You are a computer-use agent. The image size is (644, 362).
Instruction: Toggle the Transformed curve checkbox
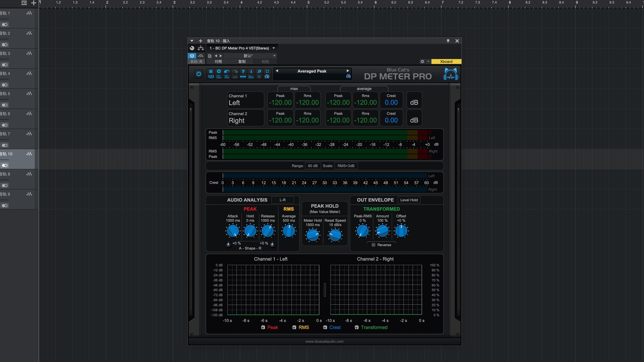(x=357, y=327)
